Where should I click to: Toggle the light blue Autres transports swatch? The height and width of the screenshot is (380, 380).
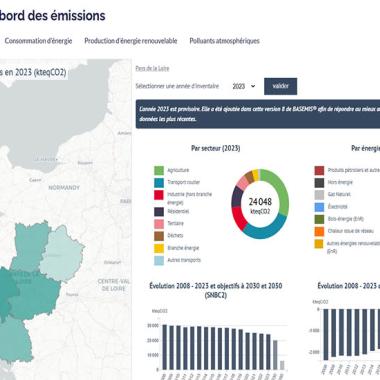159,260
